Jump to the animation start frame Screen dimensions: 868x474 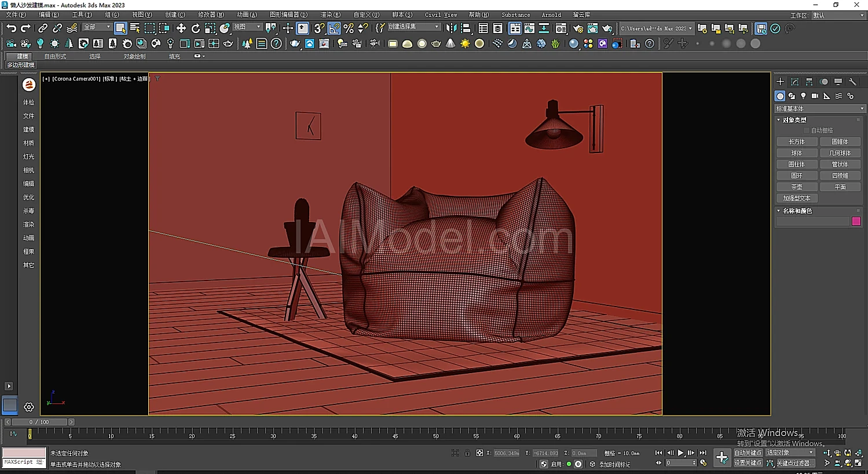pos(659,453)
